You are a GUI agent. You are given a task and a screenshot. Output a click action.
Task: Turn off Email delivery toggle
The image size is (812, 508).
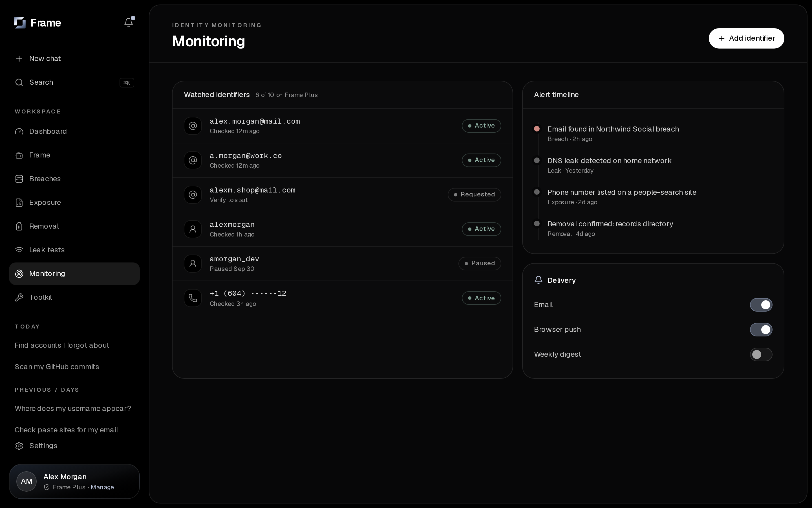coord(761,305)
